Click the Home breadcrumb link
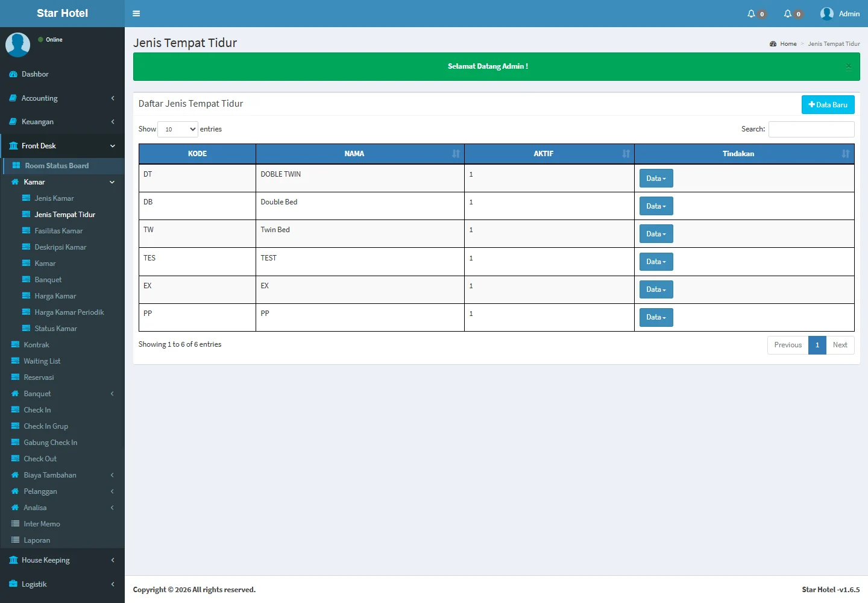868x603 pixels. pyautogui.click(x=788, y=44)
